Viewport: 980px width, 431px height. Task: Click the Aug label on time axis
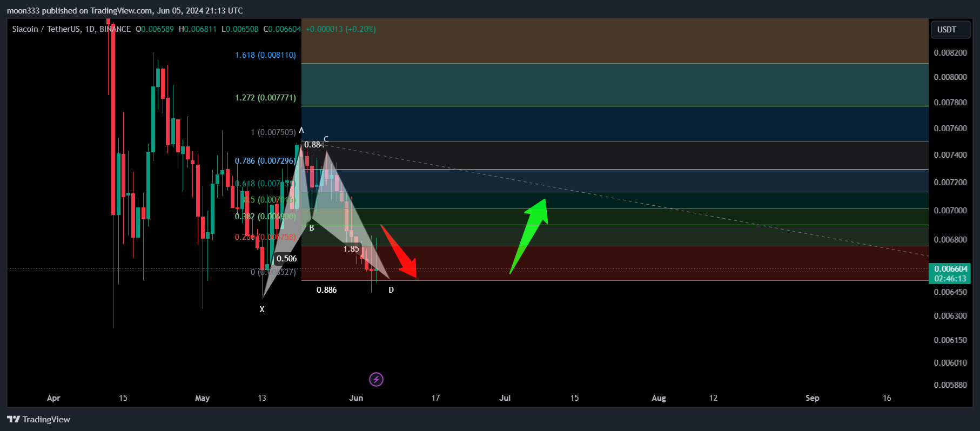pyautogui.click(x=659, y=398)
